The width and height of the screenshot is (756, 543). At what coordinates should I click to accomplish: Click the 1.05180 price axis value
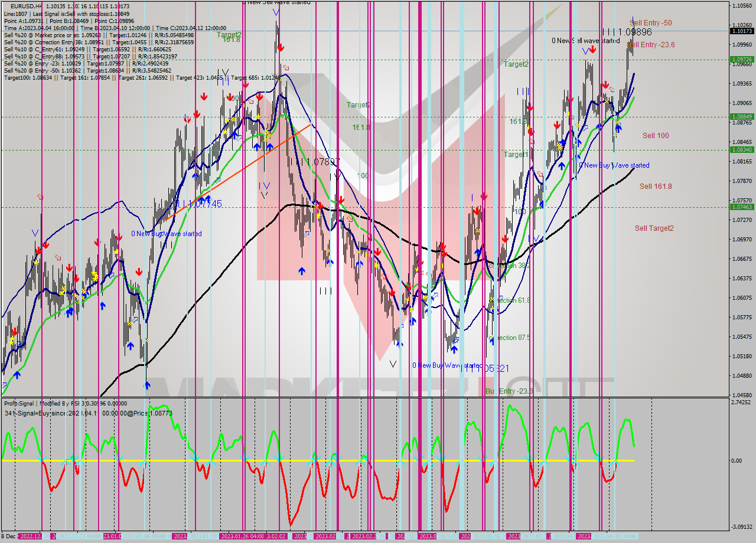click(742, 356)
